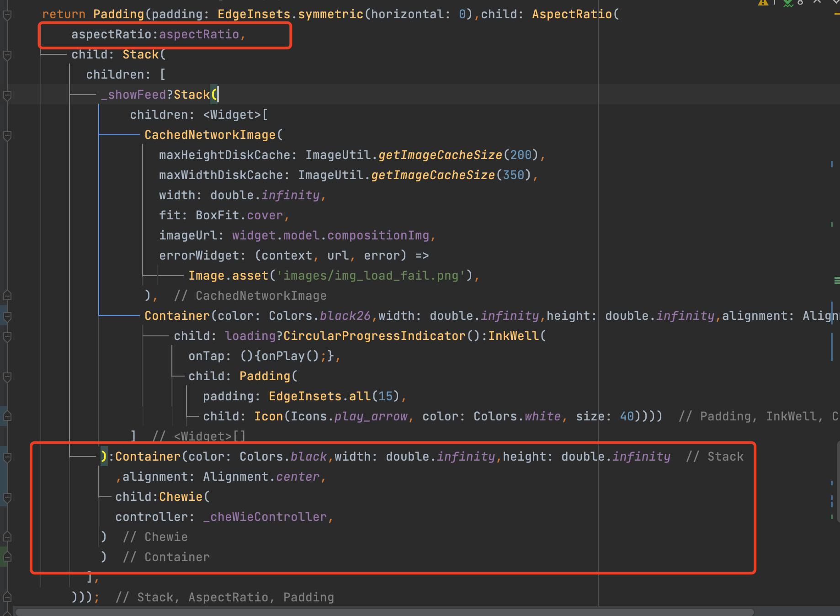Viewport: 840px width, 616px height.
Task: Collapse the fold at 'child:Chewie(' line
Action: point(7,498)
